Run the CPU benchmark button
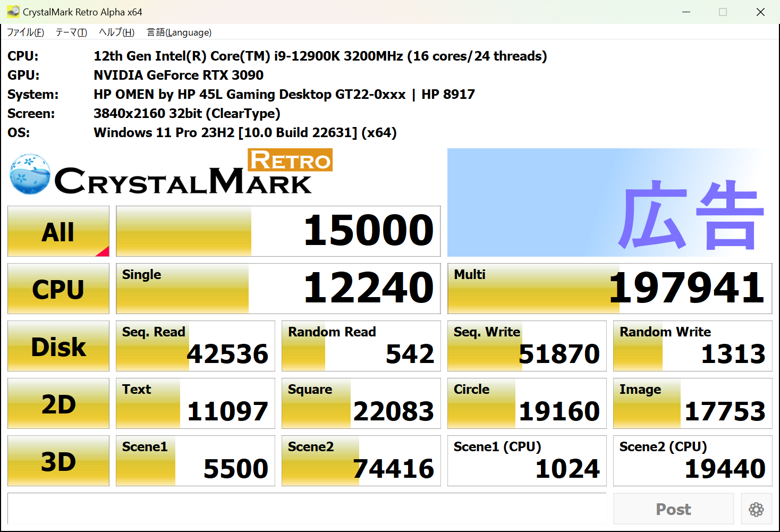This screenshot has height=532, width=780. [58, 289]
